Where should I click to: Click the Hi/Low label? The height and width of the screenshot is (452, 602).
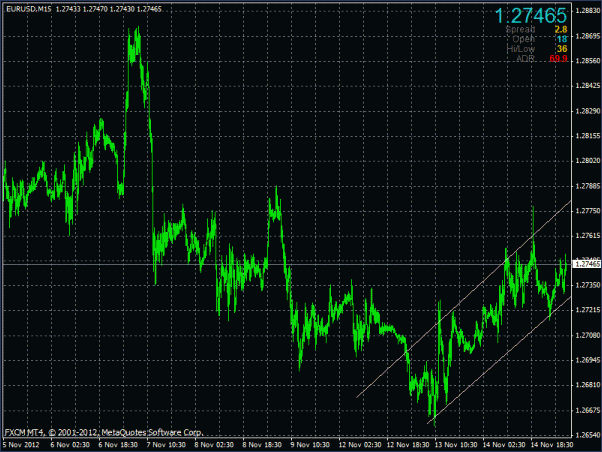[521, 49]
